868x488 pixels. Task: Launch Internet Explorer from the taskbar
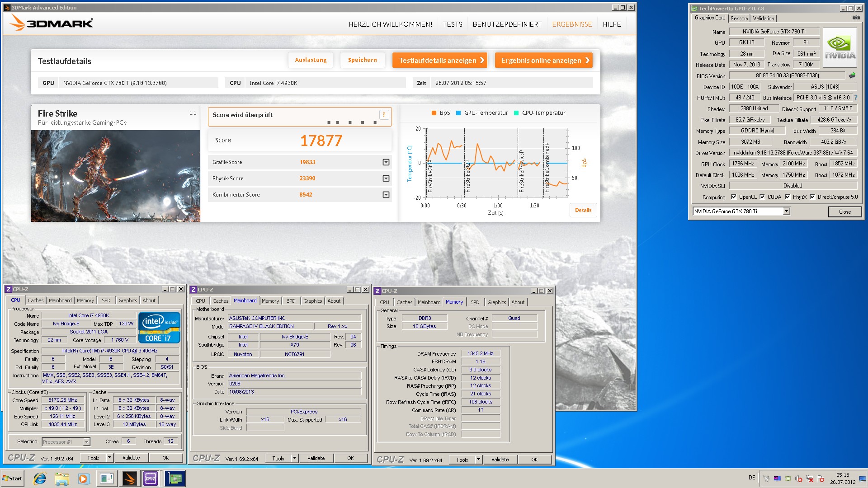coord(40,479)
